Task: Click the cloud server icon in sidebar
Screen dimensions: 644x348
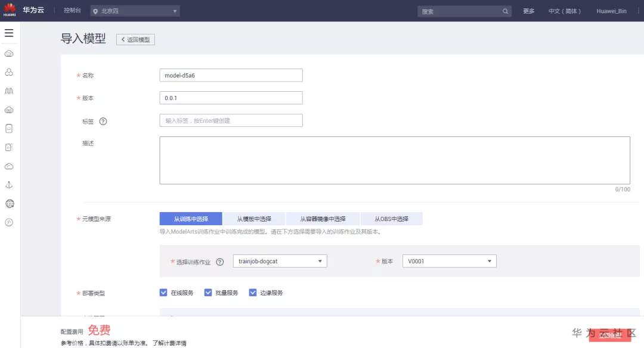Action: [x=9, y=54]
